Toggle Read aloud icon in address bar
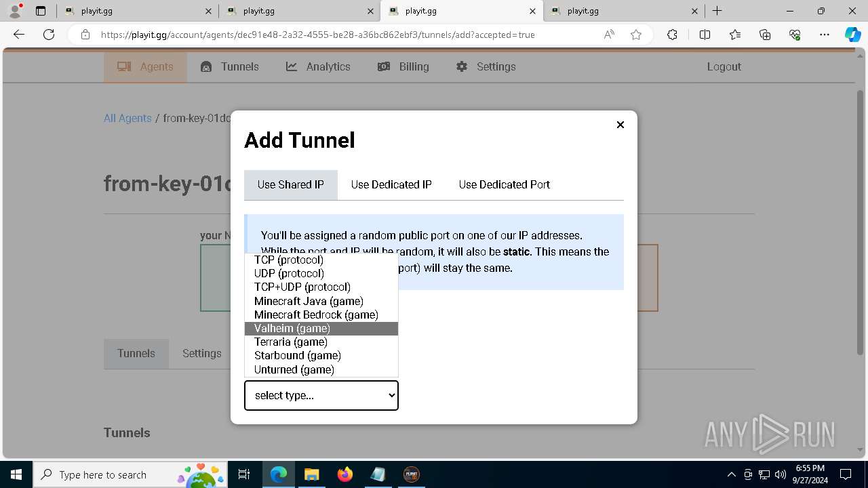 pyautogui.click(x=609, y=35)
